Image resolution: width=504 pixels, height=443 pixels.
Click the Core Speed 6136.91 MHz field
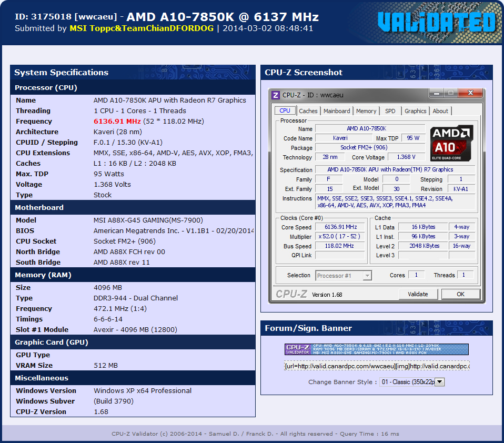click(x=340, y=227)
